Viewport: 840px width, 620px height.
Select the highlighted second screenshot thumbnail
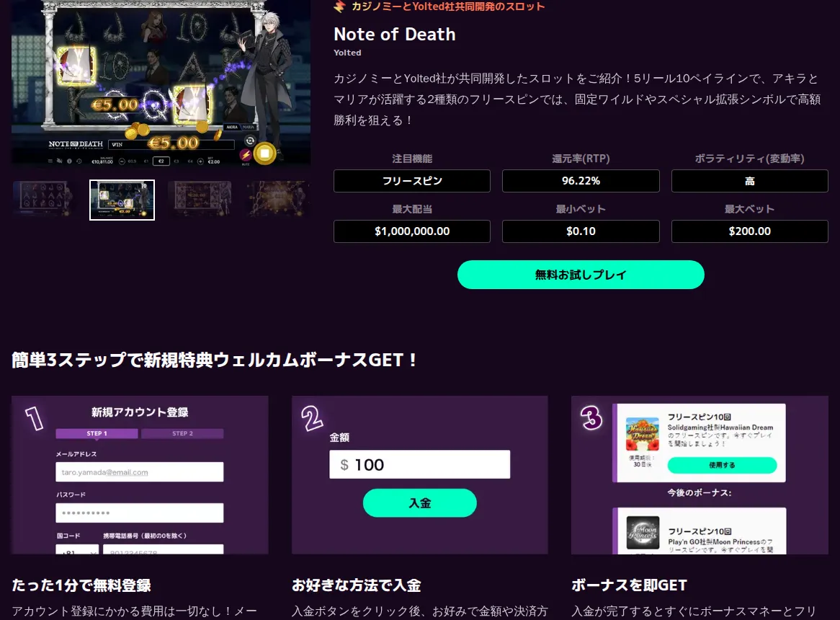click(122, 200)
